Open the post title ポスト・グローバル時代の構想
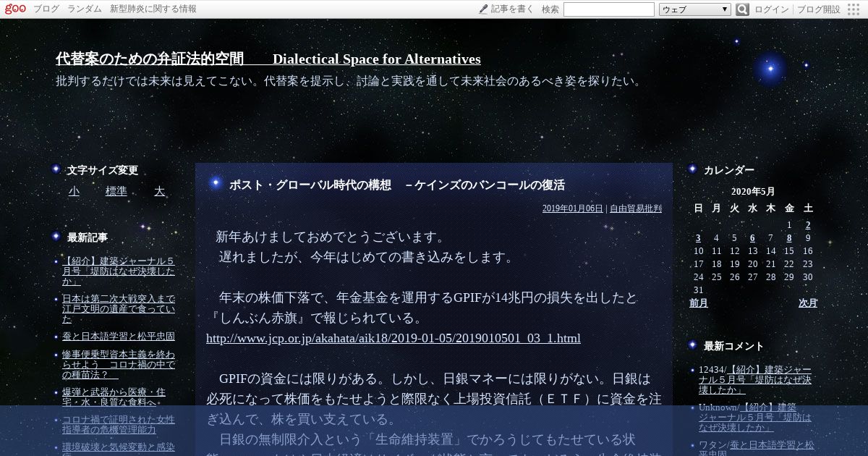Screen dimensions: 868x456 (396, 185)
